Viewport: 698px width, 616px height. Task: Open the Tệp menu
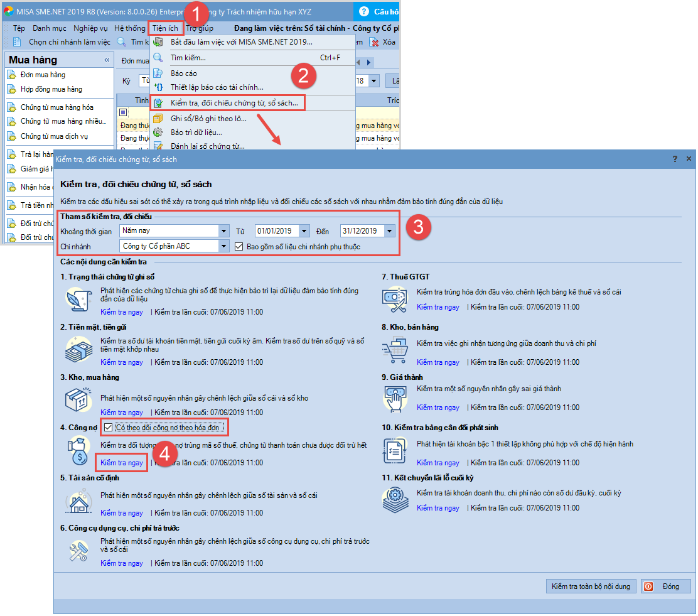tap(19, 28)
